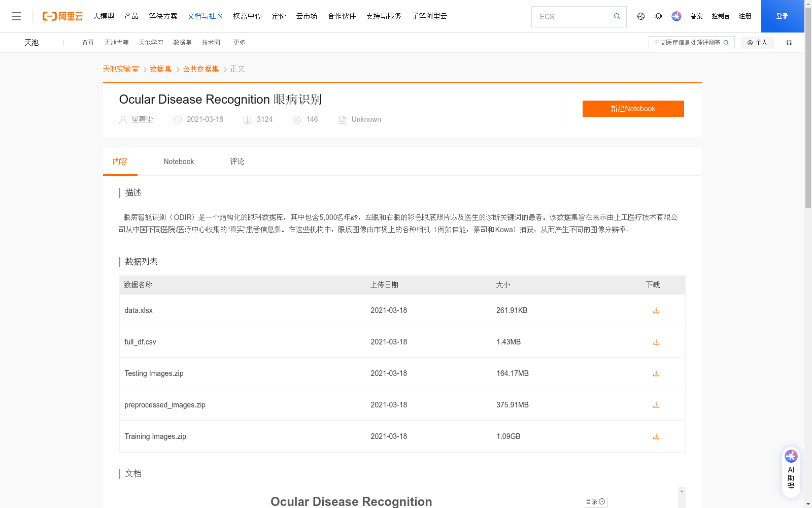Viewport: 812px width, 508px height.
Task: Go to 数据集 breadcrumb link
Action: point(161,69)
